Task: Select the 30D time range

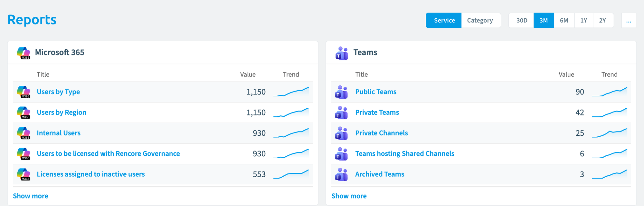Action: coord(521,20)
